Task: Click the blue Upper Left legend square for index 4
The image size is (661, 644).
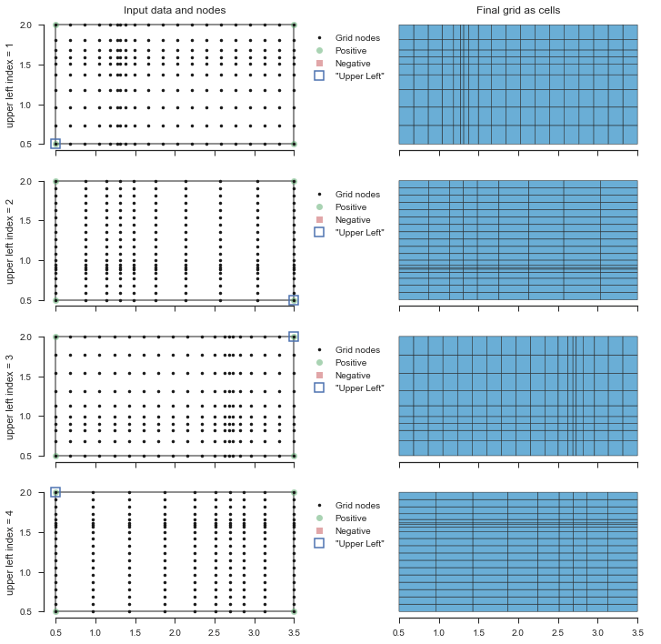Action: point(319,544)
